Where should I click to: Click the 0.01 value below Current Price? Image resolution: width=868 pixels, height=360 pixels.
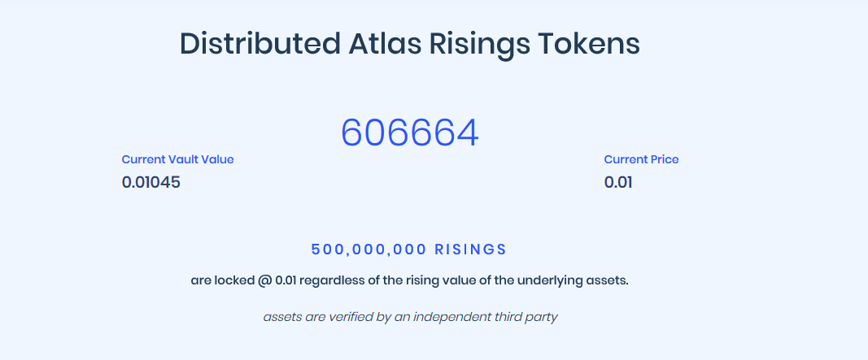click(618, 182)
